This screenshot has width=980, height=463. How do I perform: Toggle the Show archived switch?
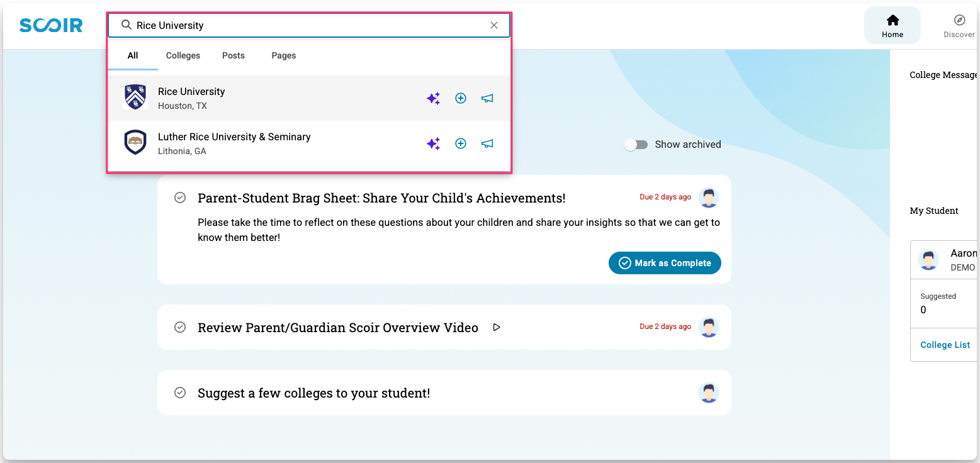pyautogui.click(x=636, y=145)
